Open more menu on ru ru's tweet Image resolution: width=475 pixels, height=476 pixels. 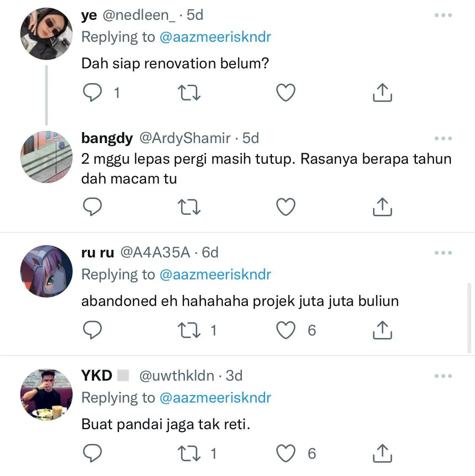(x=443, y=253)
